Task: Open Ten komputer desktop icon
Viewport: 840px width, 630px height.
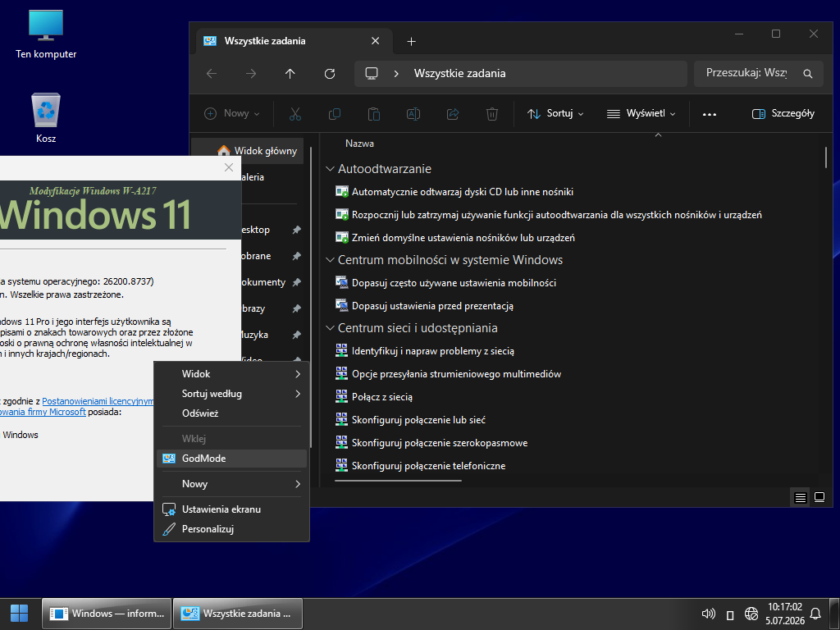Action: (46, 34)
